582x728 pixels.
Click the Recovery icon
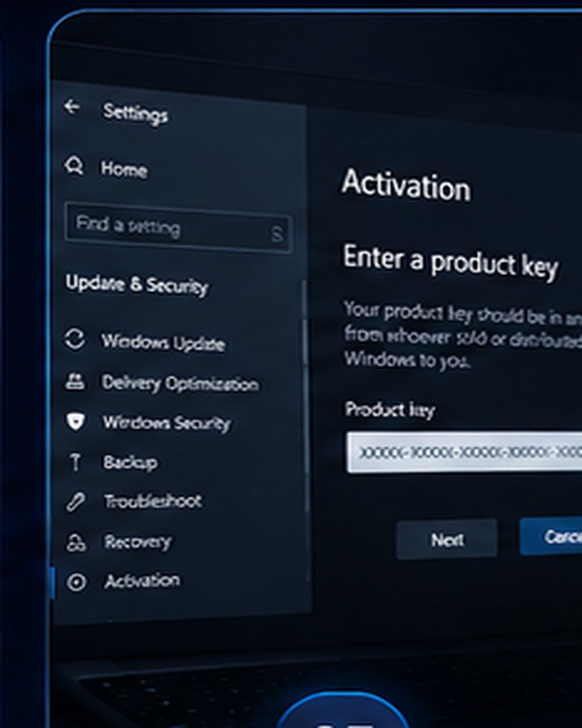click(76, 542)
